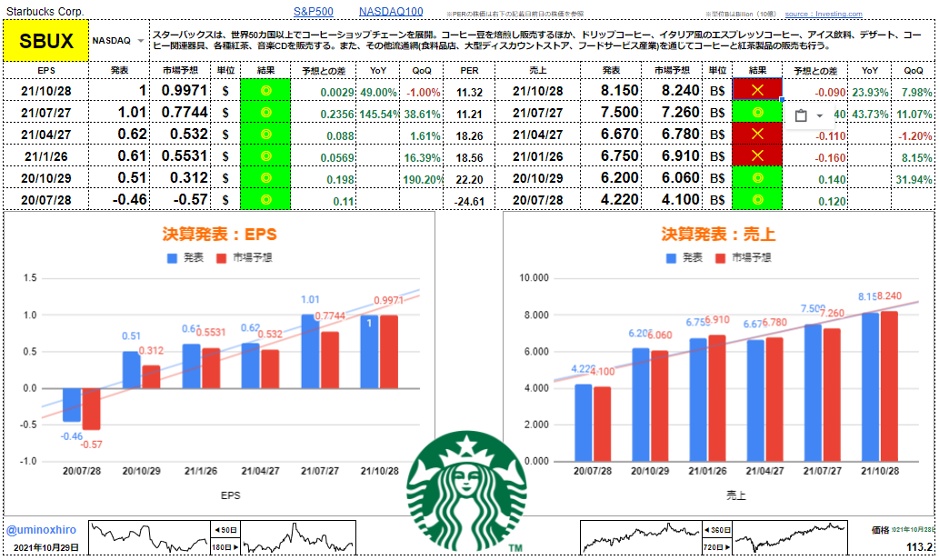Click the negative blue -0.46 EPS bar

[72, 405]
